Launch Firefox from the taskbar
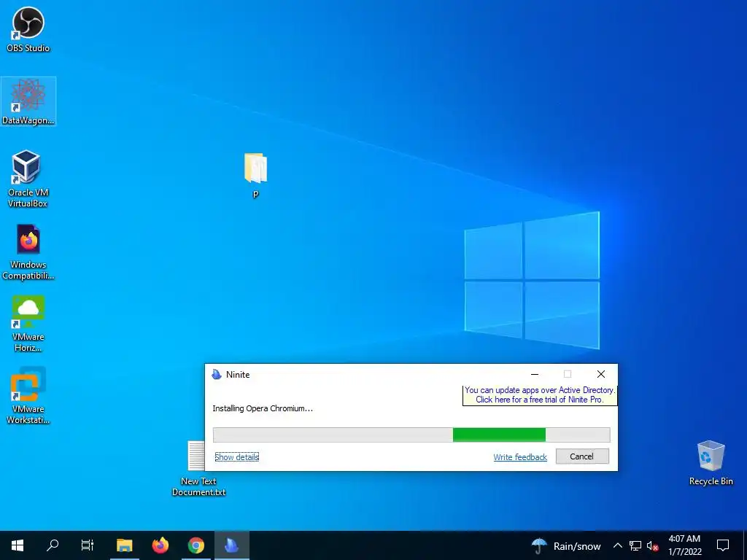747x560 pixels. click(x=160, y=545)
